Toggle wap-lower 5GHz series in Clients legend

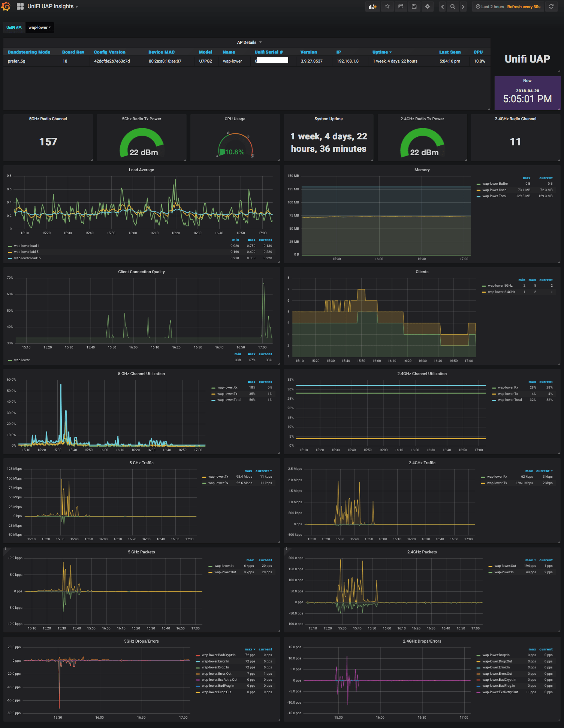[x=500, y=286]
